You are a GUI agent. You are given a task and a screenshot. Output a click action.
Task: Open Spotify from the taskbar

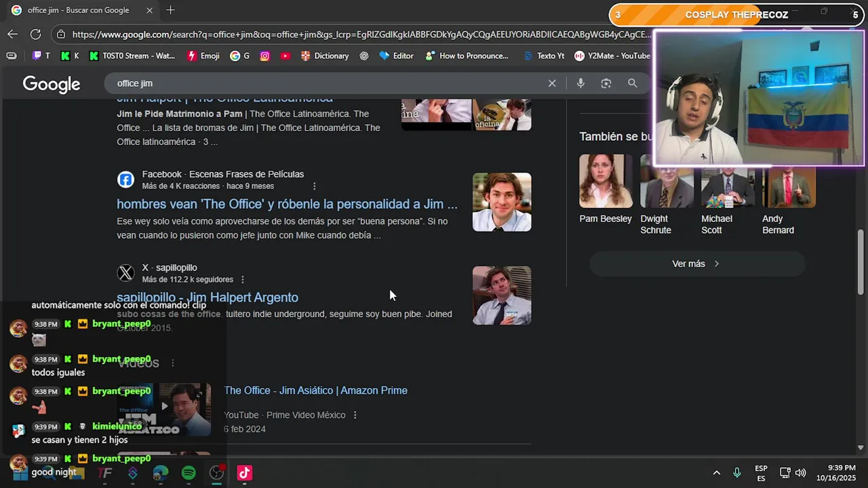click(x=189, y=473)
